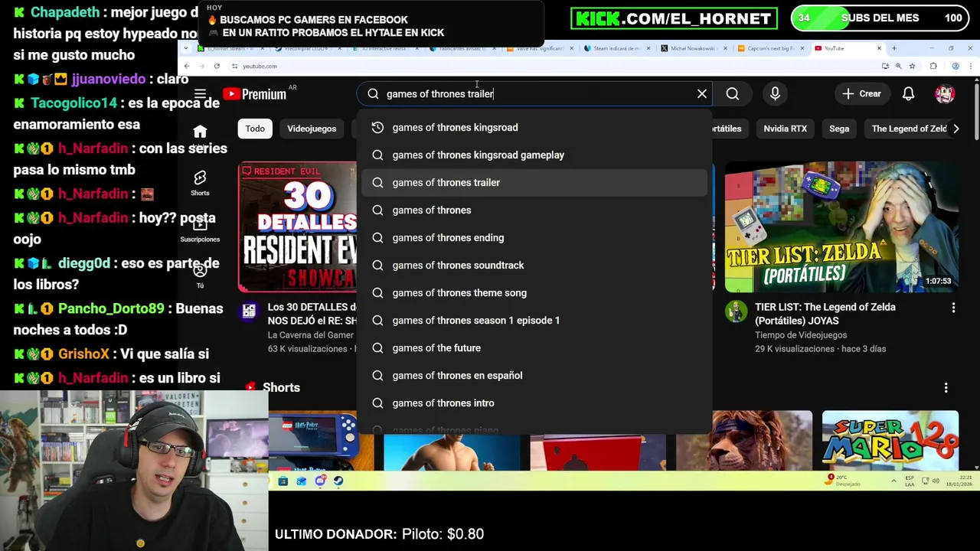Open Shorts in the sidebar
980x551 pixels.
pyautogui.click(x=200, y=182)
